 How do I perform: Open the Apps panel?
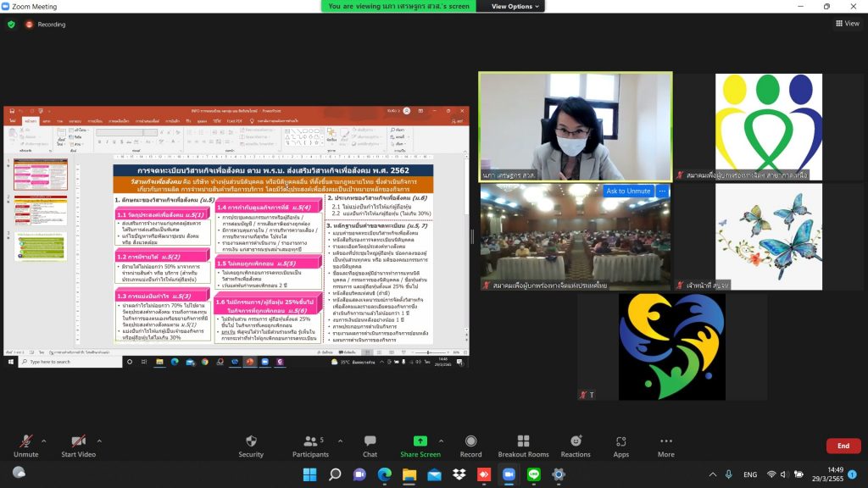pos(621,441)
